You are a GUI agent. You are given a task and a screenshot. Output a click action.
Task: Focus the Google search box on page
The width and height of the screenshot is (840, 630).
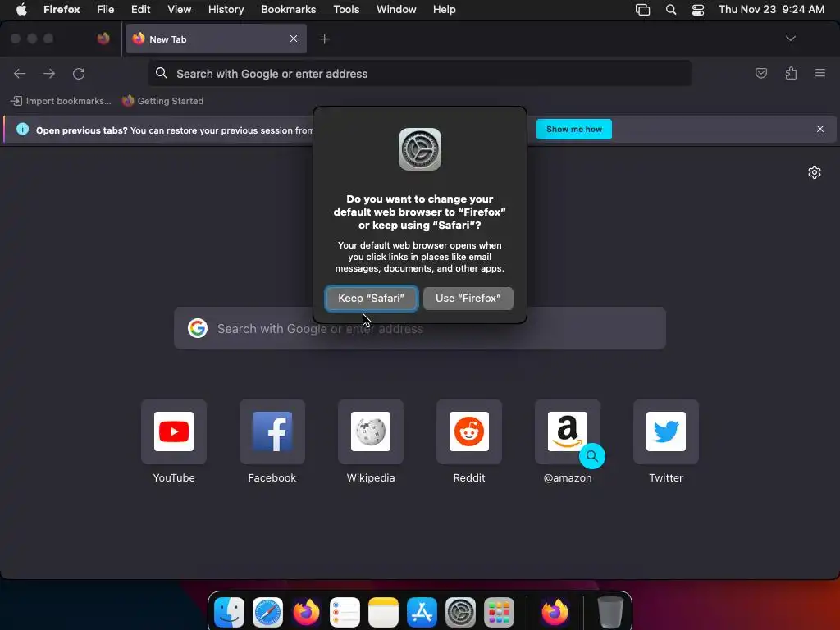[420, 328]
